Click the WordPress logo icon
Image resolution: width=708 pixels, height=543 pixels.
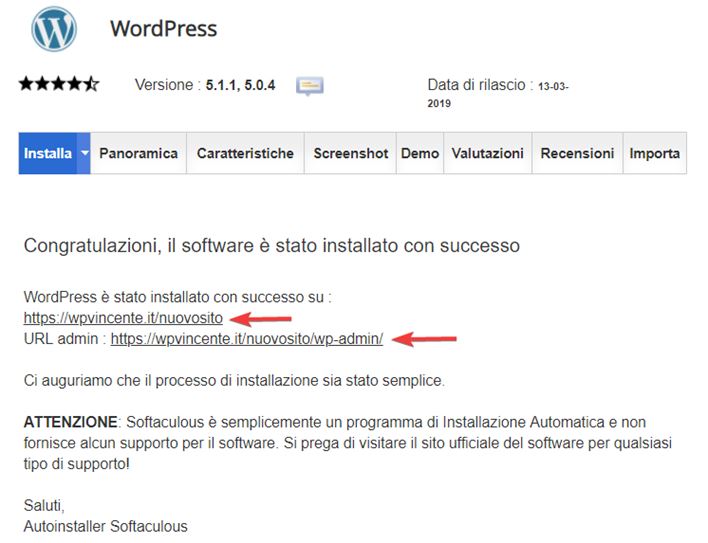click(x=54, y=28)
